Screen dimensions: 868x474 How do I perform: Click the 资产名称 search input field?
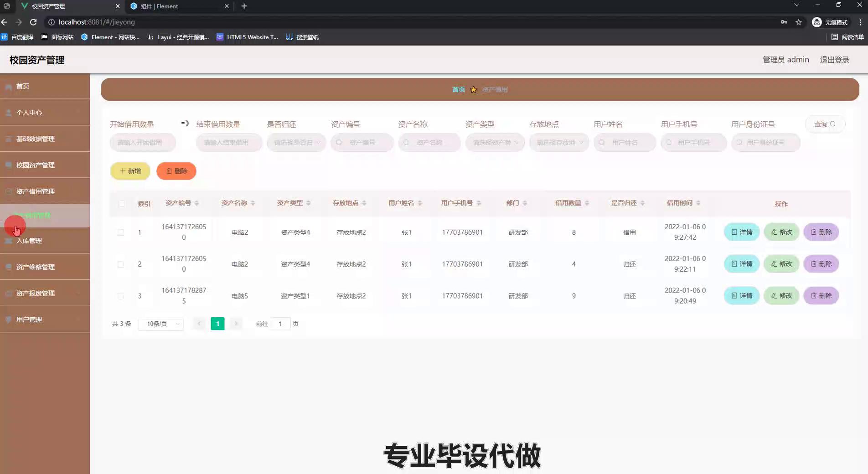[429, 143]
